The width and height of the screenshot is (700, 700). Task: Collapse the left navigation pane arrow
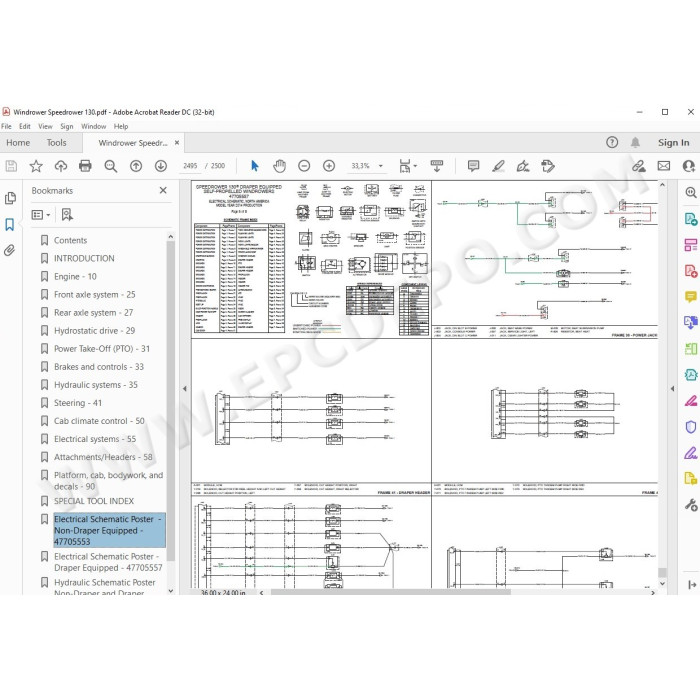pyautogui.click(x=185, y=388)
